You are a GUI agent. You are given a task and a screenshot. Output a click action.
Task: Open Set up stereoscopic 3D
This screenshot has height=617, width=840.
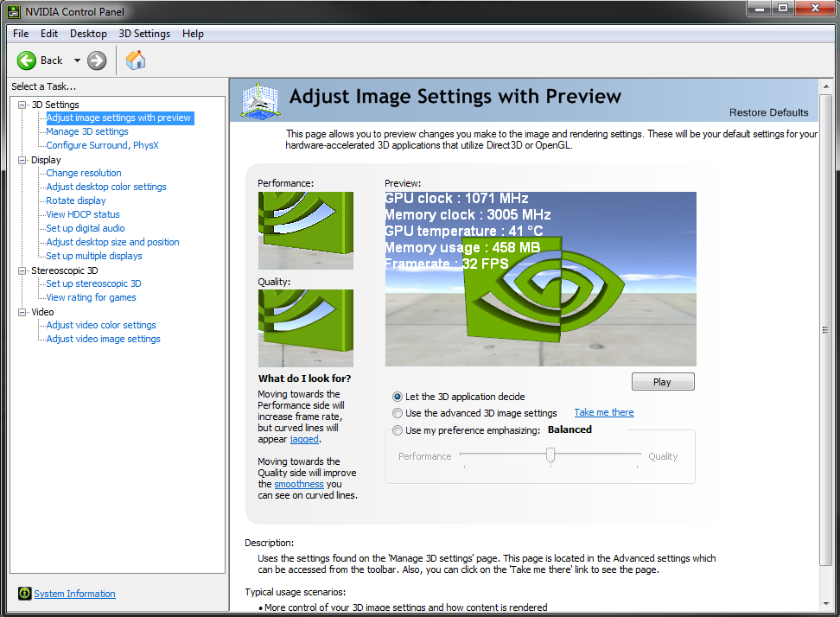(x=93, y=283)
